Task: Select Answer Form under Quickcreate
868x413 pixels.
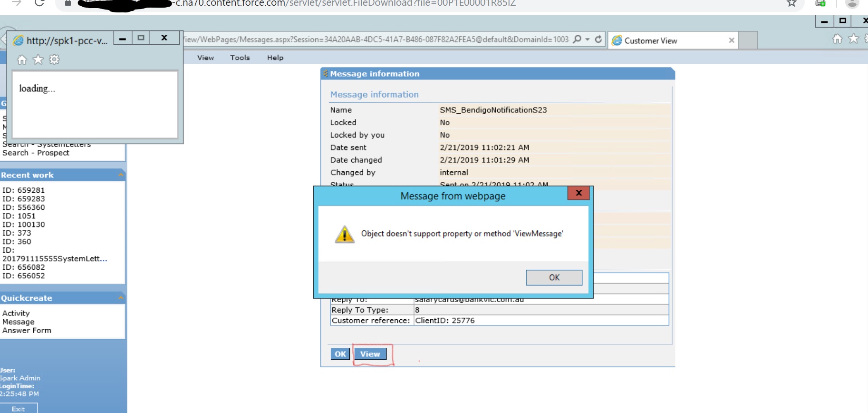Action: 27,331
